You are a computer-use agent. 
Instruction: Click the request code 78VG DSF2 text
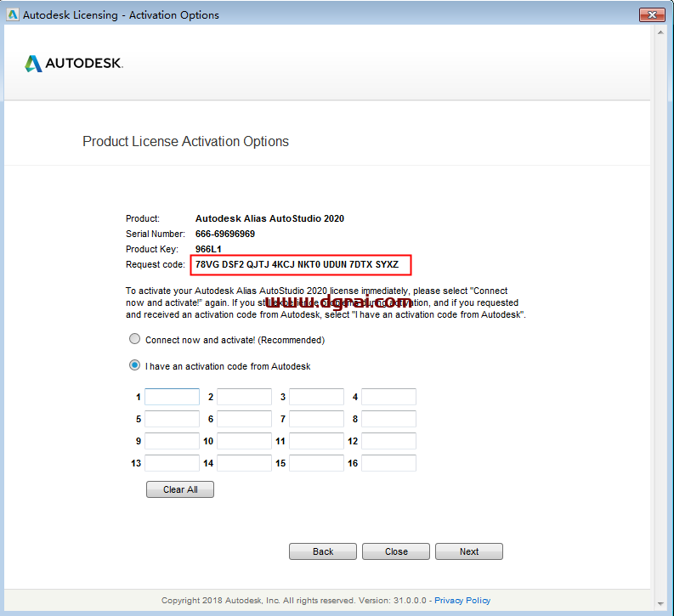point(297,264)
